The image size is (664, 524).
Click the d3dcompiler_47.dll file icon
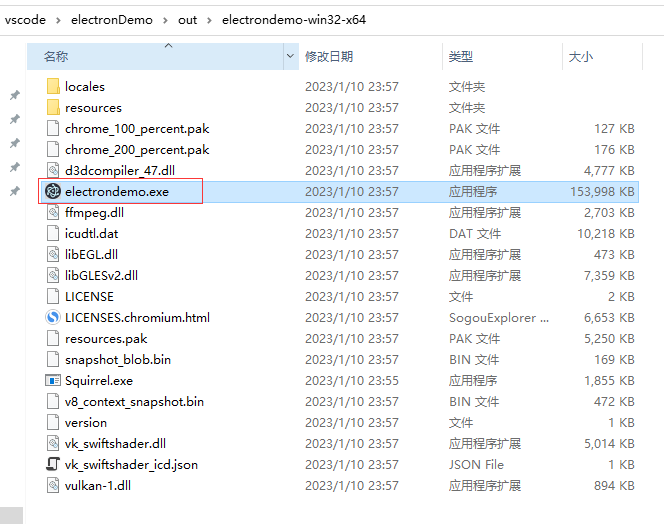pyautogui.click(x=54, y=170)
